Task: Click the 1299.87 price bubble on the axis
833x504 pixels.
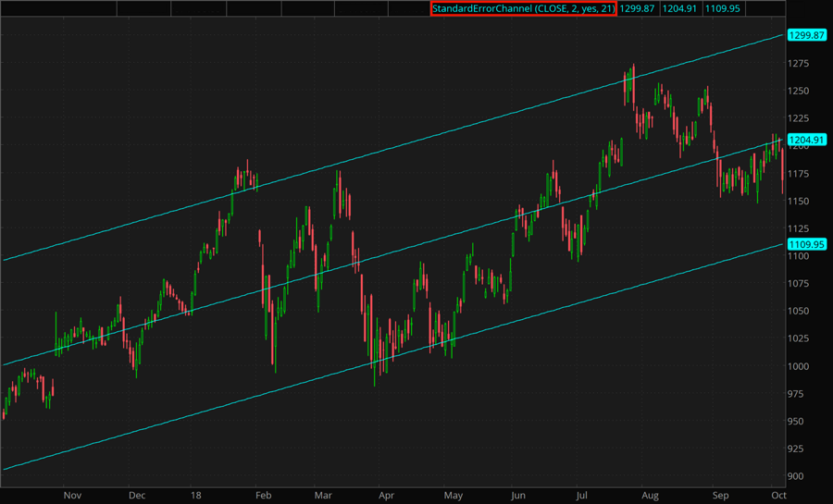Action: click(x=804, y=34)
